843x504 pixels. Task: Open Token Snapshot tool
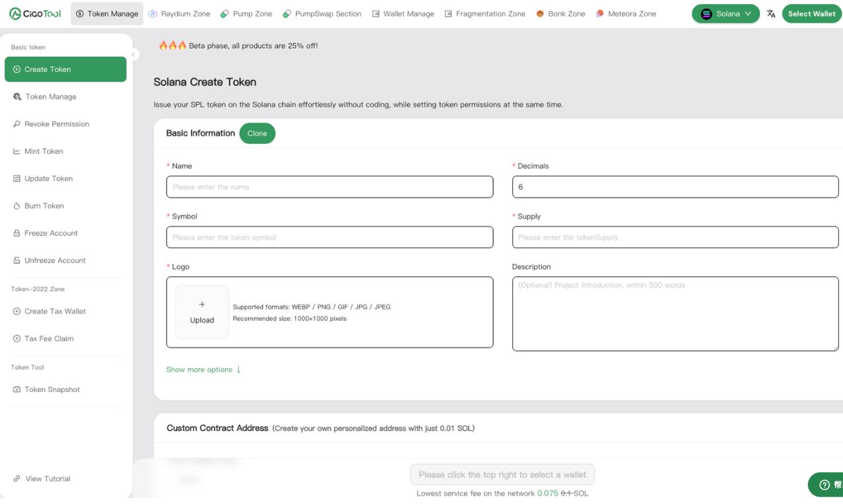(52, 389)
